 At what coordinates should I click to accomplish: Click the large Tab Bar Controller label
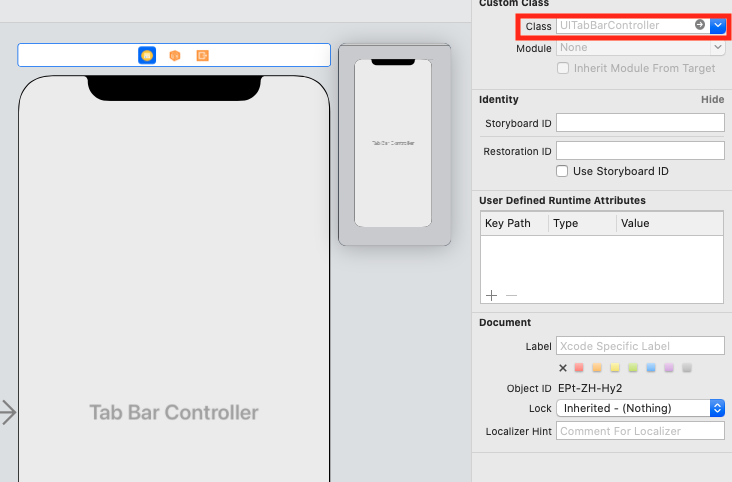coord(174,412)
